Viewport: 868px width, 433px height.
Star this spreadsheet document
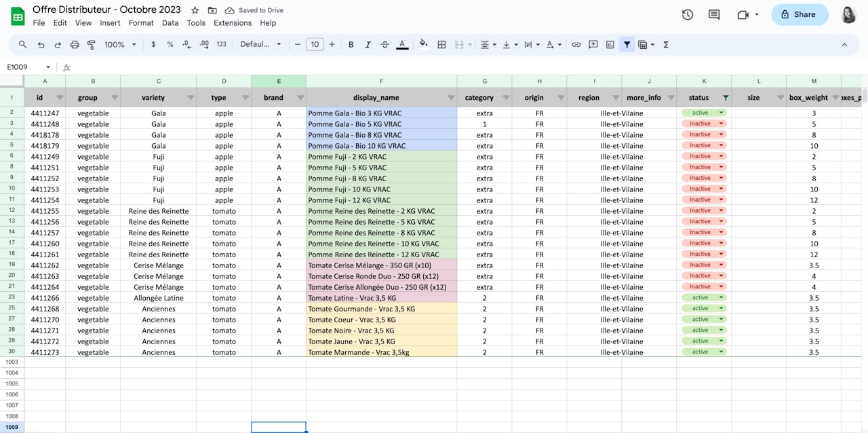pyautogui.click(x=195, y=10)
